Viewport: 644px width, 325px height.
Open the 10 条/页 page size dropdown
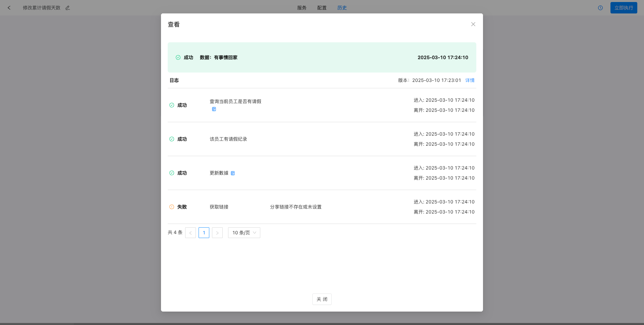click(244, 233)
